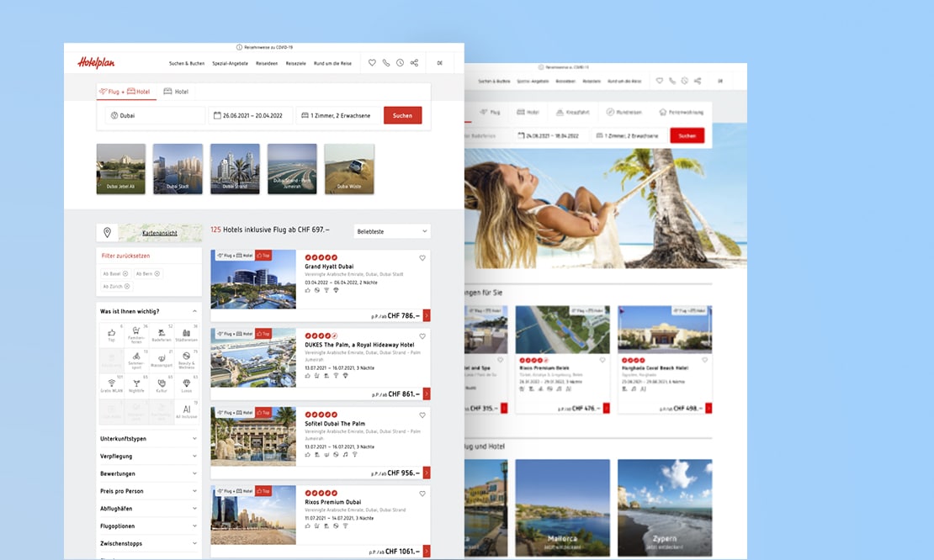This screenshot has width=934, height=560.
Task: Toggle the Familienferien filter tile
Action: [136, 335]
